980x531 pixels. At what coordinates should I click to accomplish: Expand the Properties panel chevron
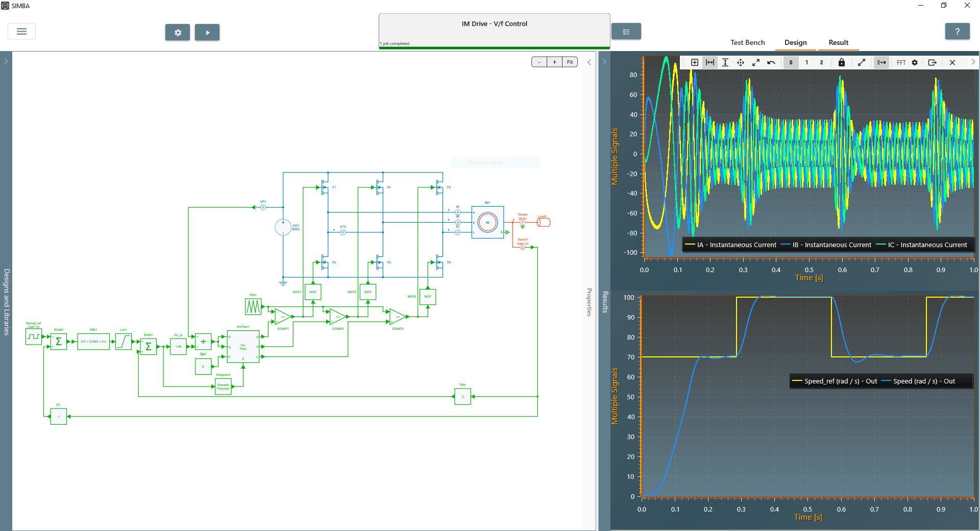point(589,62)
